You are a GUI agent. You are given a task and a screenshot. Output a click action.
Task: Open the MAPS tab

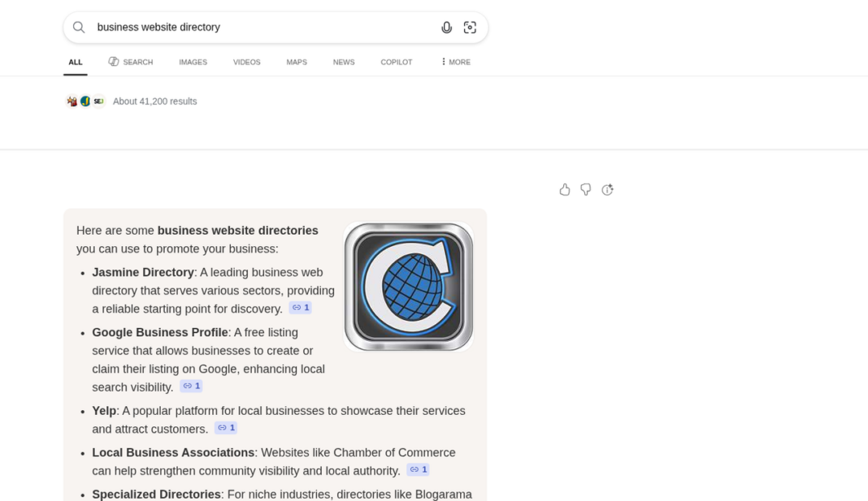[296, 62]
